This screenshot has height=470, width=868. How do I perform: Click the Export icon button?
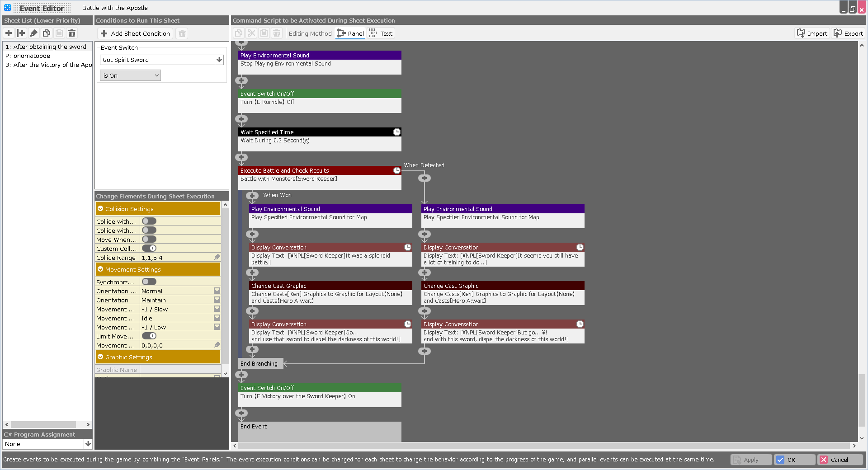pos(848,33)
